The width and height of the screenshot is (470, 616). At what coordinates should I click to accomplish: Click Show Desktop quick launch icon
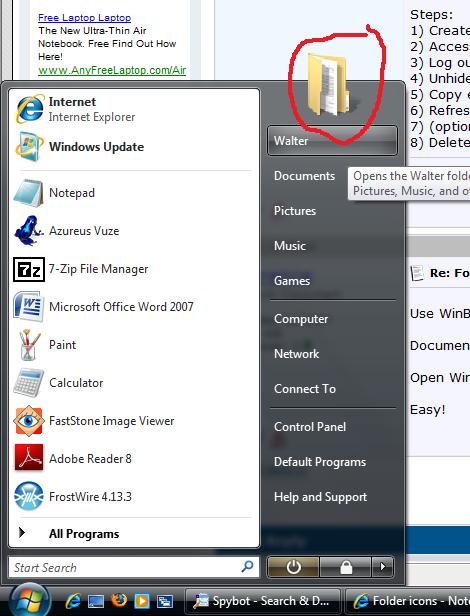click(x=96, y=601)
